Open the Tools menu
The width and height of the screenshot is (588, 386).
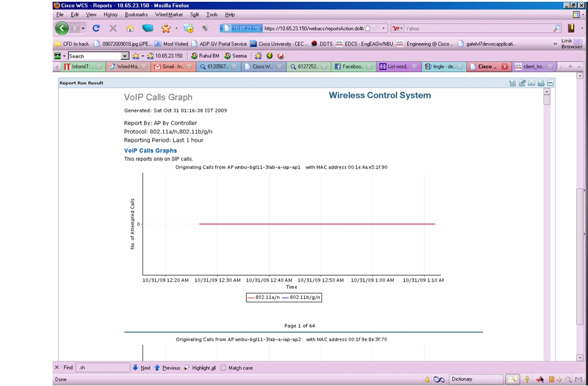tap(212, 14)
